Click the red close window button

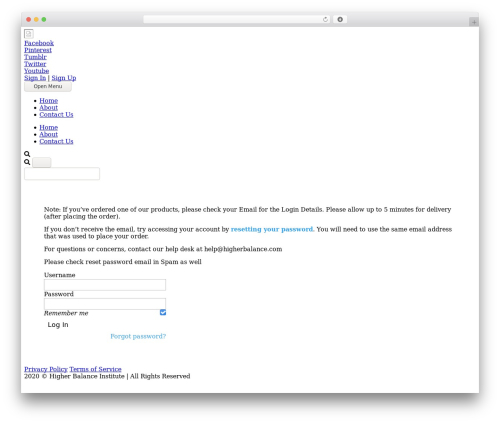[29, 20]
